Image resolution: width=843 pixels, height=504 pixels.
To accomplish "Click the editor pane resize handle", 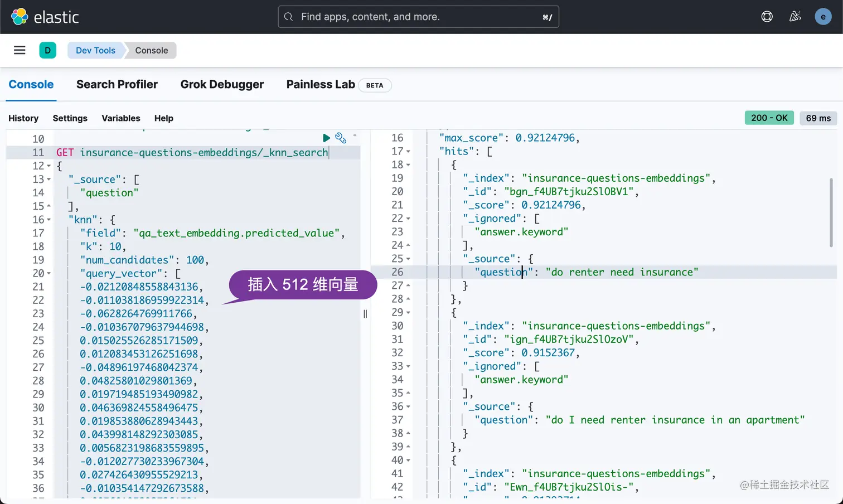I will tap(365, 314).
